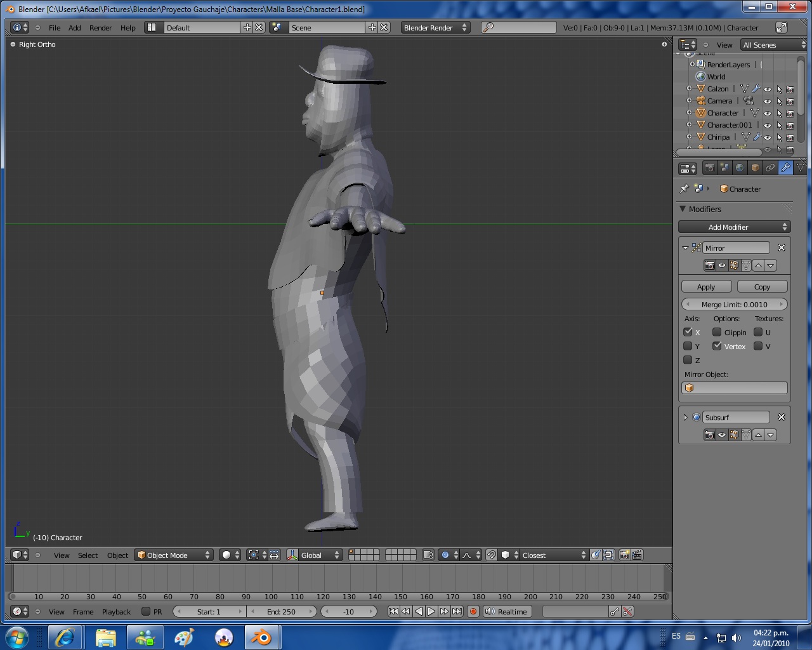Copy the Mirror modifier
The height and width of the screenshot is (650, 812).
pyautogui.click(x=762, y=286)
